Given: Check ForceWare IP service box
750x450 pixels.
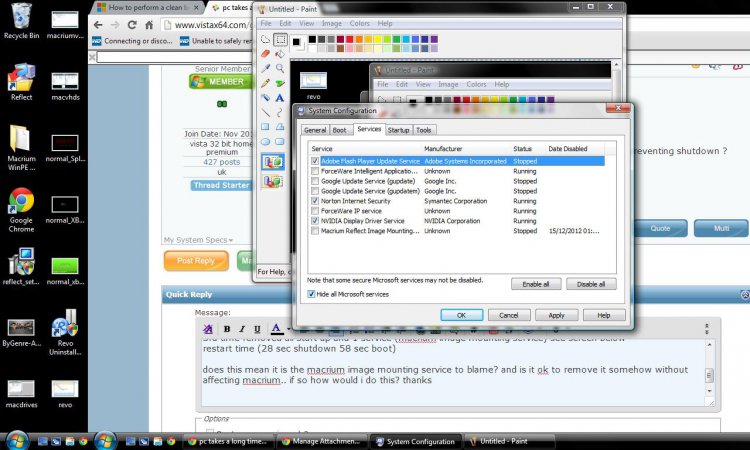Looking at the screenshot, I should tap(315, 211).
